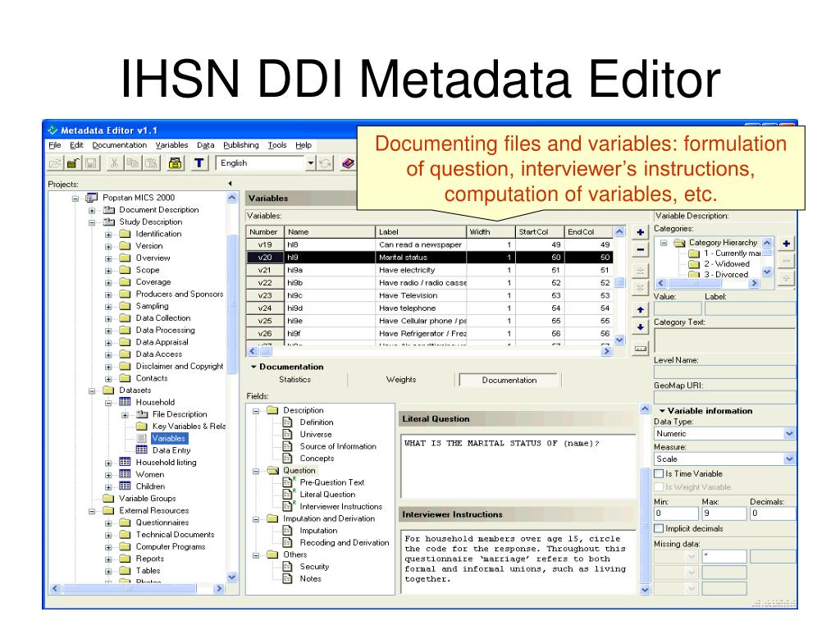Collapse the Question fields tree node

point(256,471)
